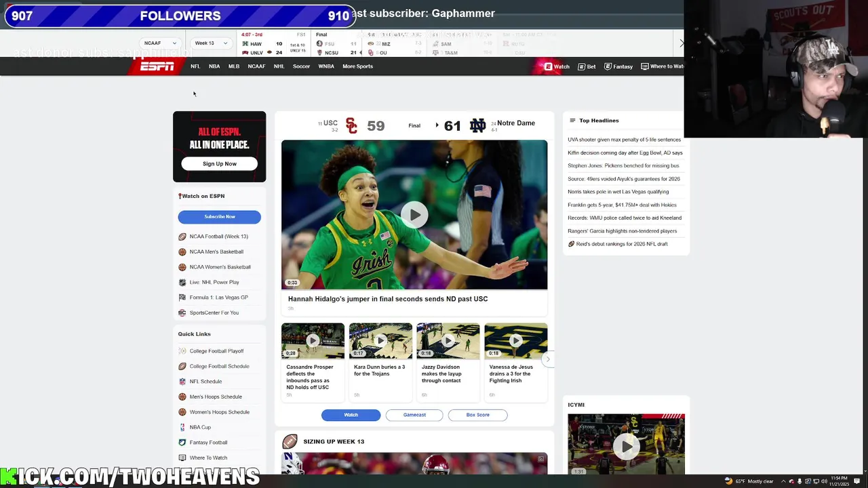
Task: Open UVA shooter given max penalty headline
Action: (x=624, y=140)
